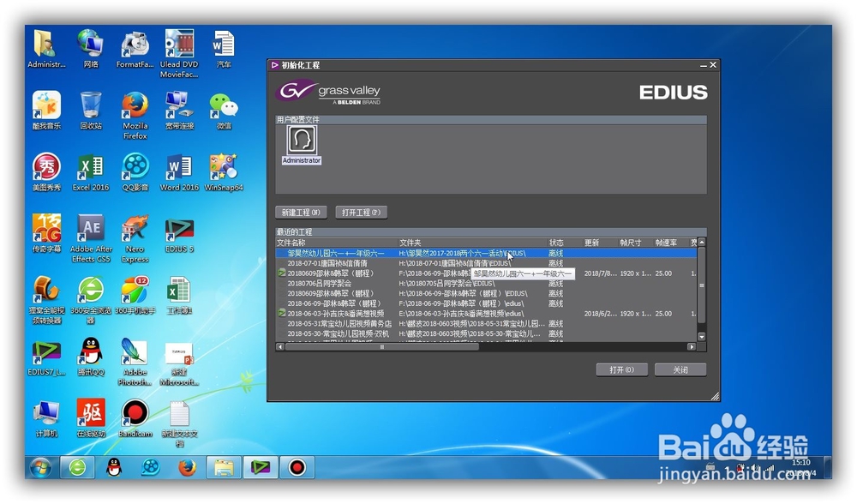Click the Bandicam record icon in taskbar

(x=297, y=467)
